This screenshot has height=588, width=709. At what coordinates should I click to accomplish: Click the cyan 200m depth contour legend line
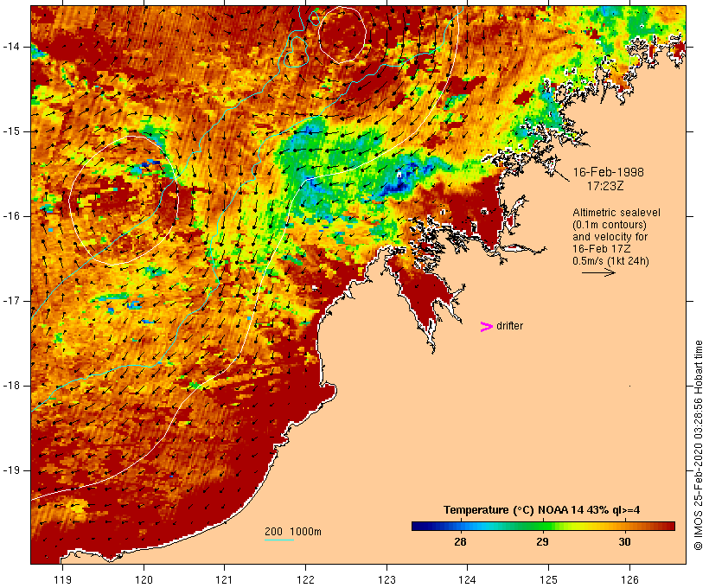tap(279, 540)
